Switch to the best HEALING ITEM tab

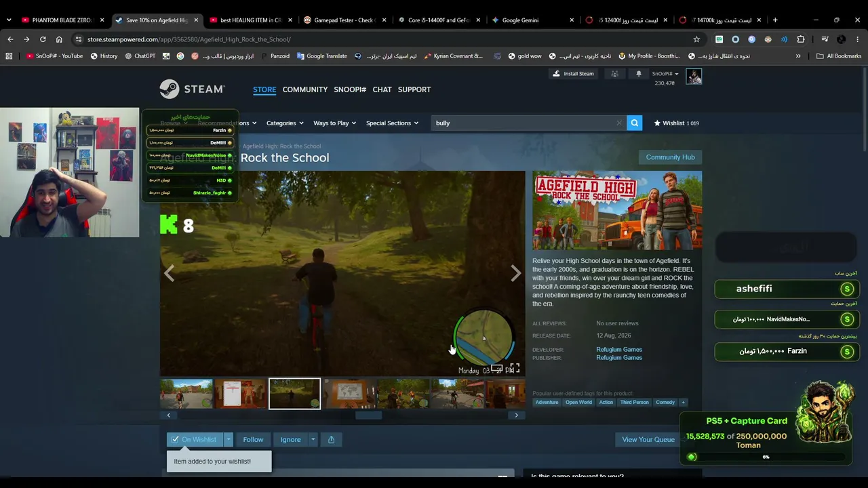(250, 20)
